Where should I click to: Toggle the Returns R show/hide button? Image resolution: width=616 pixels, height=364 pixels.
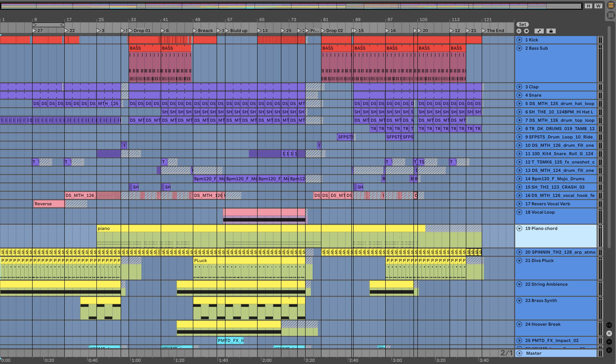609,333
